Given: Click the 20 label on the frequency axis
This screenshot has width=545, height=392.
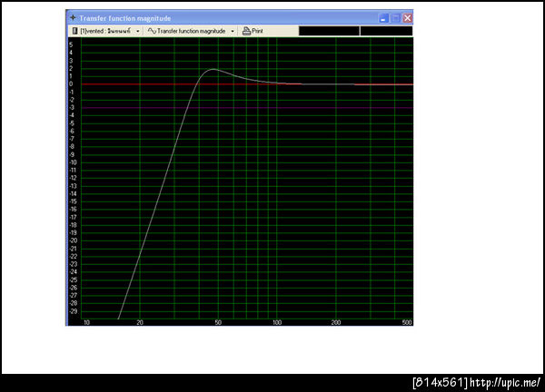Looking at the screenshot, I should (140, 322).
